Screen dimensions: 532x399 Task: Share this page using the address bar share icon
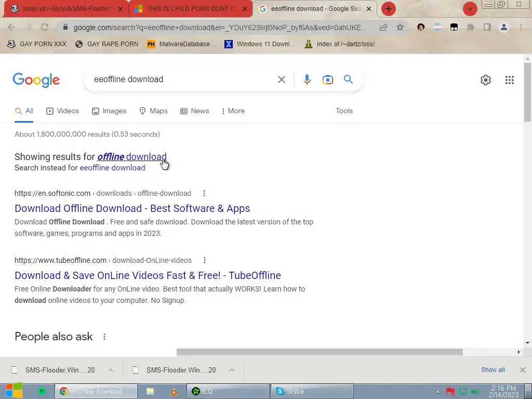tap(383, 28)
